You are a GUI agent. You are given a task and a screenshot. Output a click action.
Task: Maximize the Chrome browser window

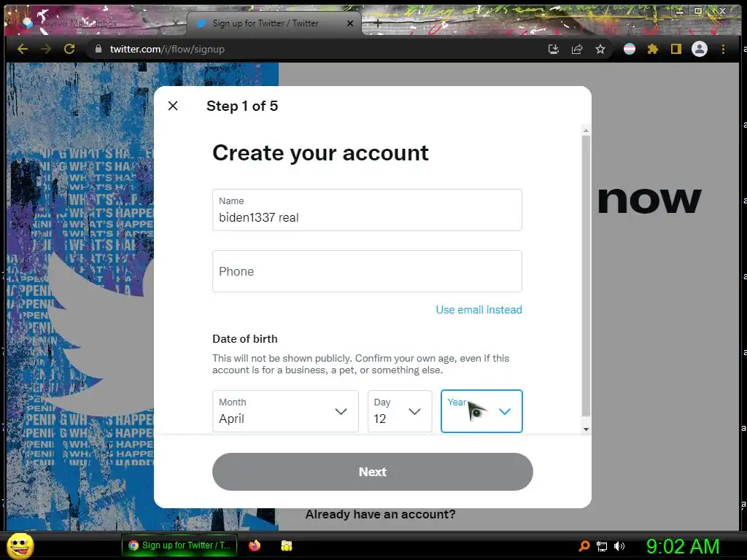click(698, 11)
